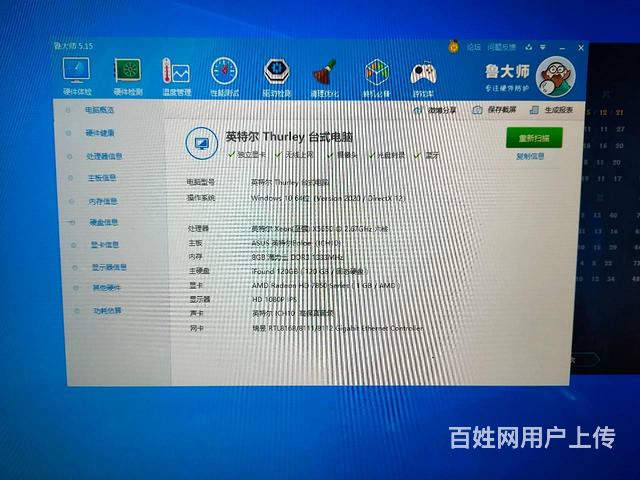Image resolution: width=640 pixels, height=480 pixels.
Task: Minimize the 鲁大师 window
Action: [x=562, y=48]
